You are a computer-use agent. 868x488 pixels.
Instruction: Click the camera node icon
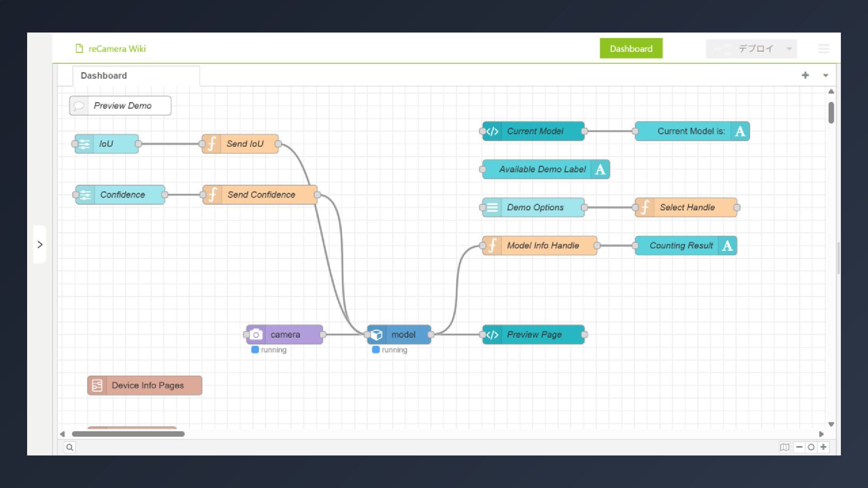[x=256, y=335]
